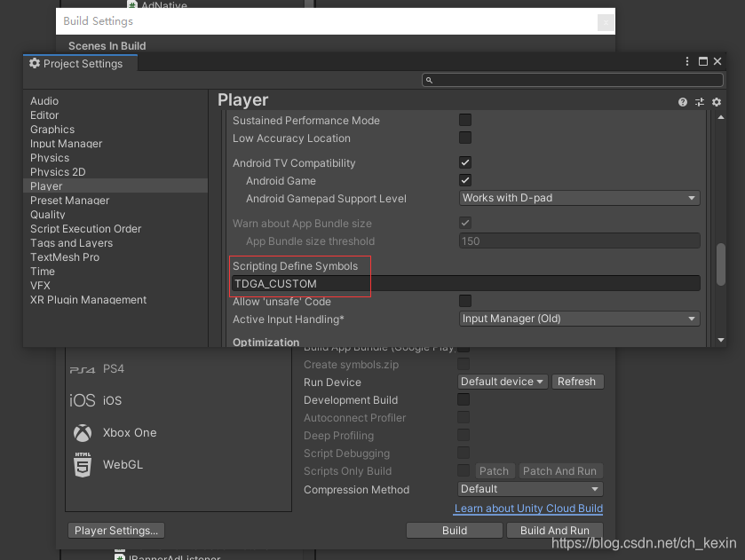Click the Player panel scrollbar thumb
Image resolution: width=745 pixels, height=560 pixels.
pyautogui.click(x=721, y=264)
